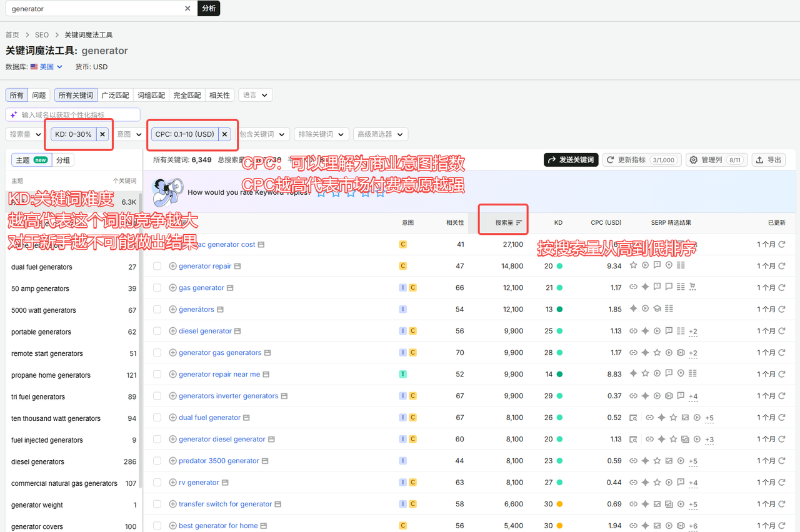The height and width of the screenshot is (532, 800).
Task: Open SERP view icon beside 'transfer switch for generator'
Action: [x=278, y=505]
